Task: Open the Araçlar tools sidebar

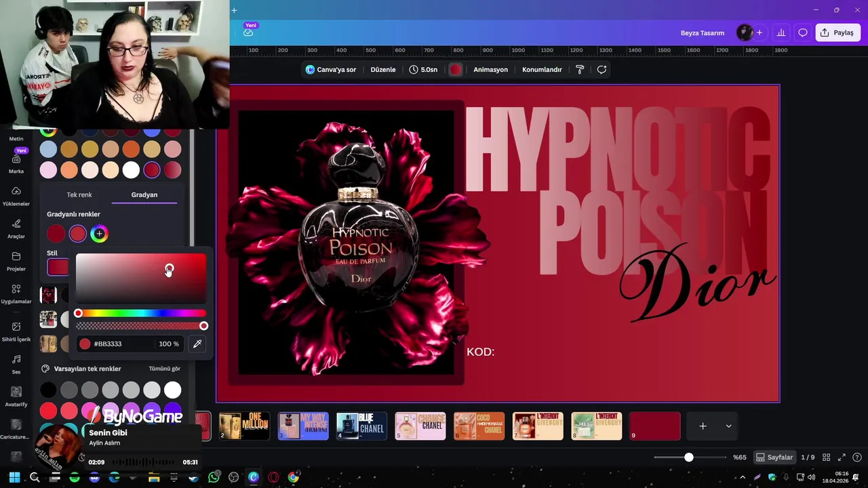Action: (x=16, y=228)
